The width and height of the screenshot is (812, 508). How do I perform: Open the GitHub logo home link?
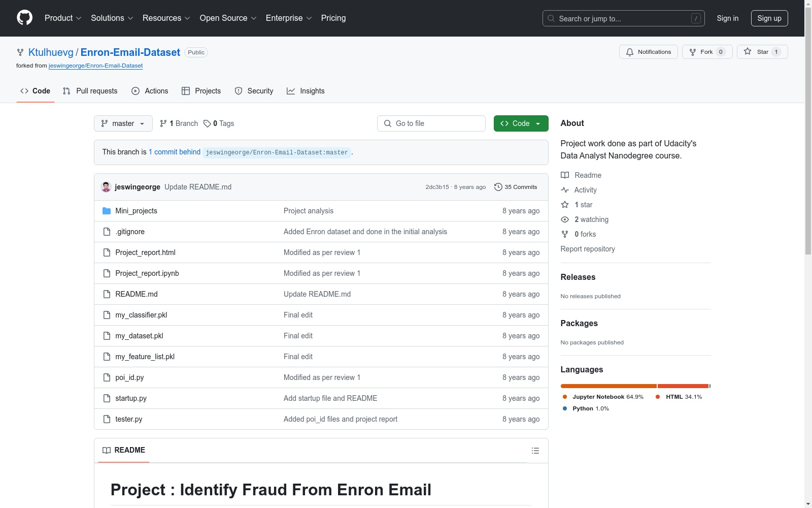point(24,18)
